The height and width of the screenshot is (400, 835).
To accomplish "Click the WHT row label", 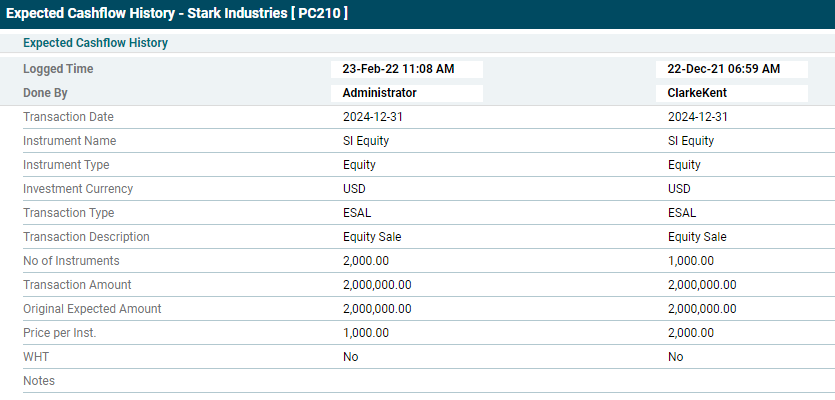I will (35, 357).
